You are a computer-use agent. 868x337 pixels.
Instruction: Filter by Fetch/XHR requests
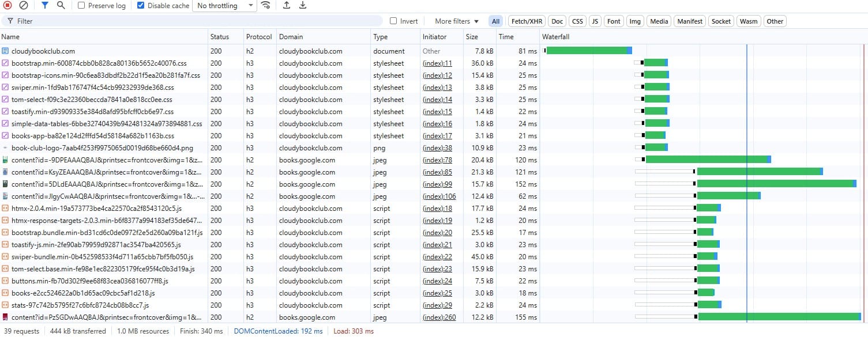[x=526, y=21]
